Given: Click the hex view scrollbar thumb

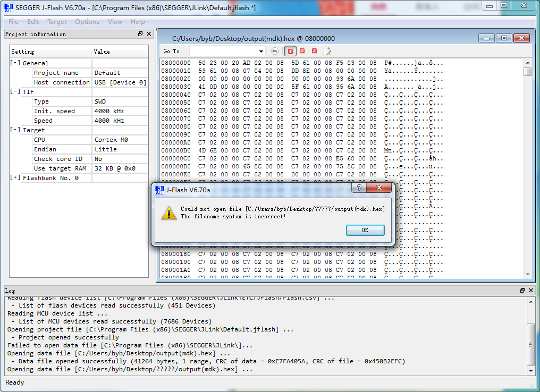Looking at the screenshot, I should click(528, 72).
